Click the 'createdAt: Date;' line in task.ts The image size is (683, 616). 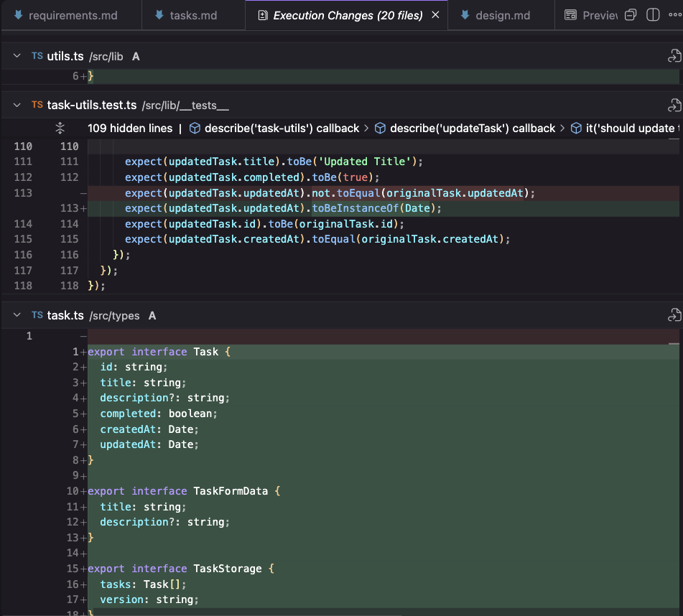(384, 429)
